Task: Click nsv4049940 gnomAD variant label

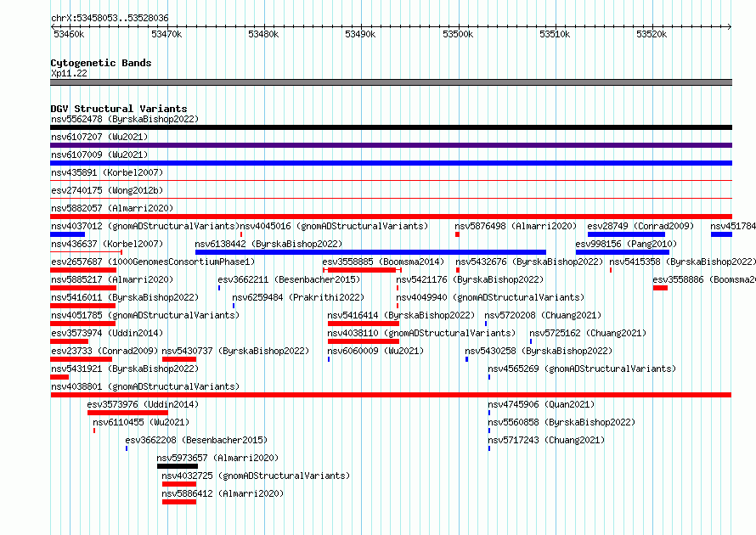Action: point(490,297)
